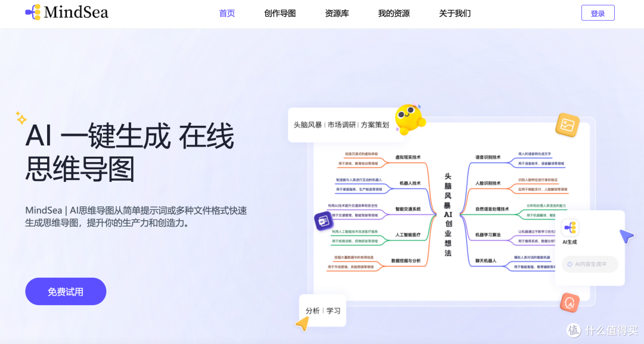Viewport: 644px width, 344px height.
Task: Select the 机器人技术 mind map node
Action: (x=410, y=183)
